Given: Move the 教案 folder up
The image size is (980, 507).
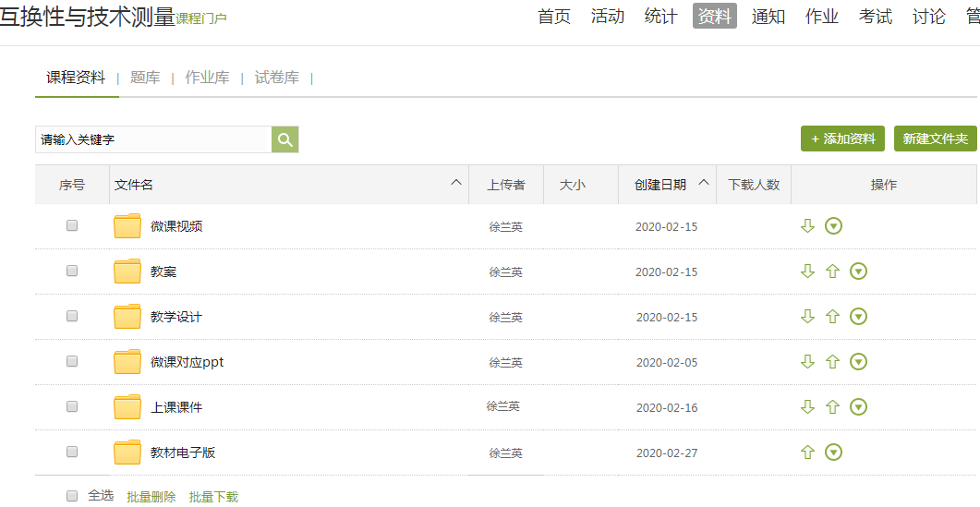Looking at the screenshot, I should 832,272.
